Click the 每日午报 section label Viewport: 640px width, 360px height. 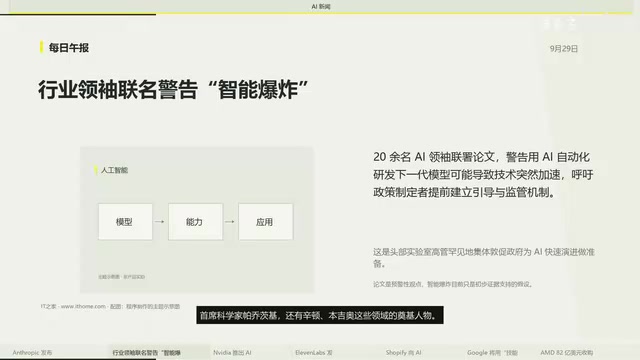tap(69, 48)
